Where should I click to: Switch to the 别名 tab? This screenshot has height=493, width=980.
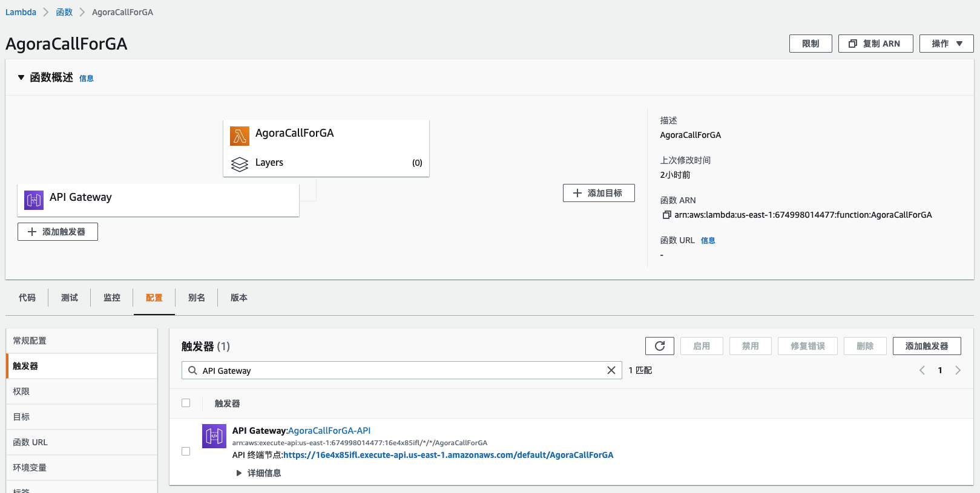pos(197,298)
